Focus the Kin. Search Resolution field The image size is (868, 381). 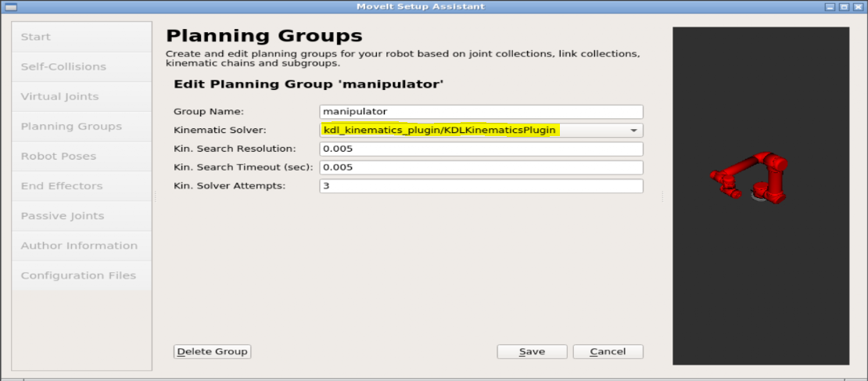[481, 149]
